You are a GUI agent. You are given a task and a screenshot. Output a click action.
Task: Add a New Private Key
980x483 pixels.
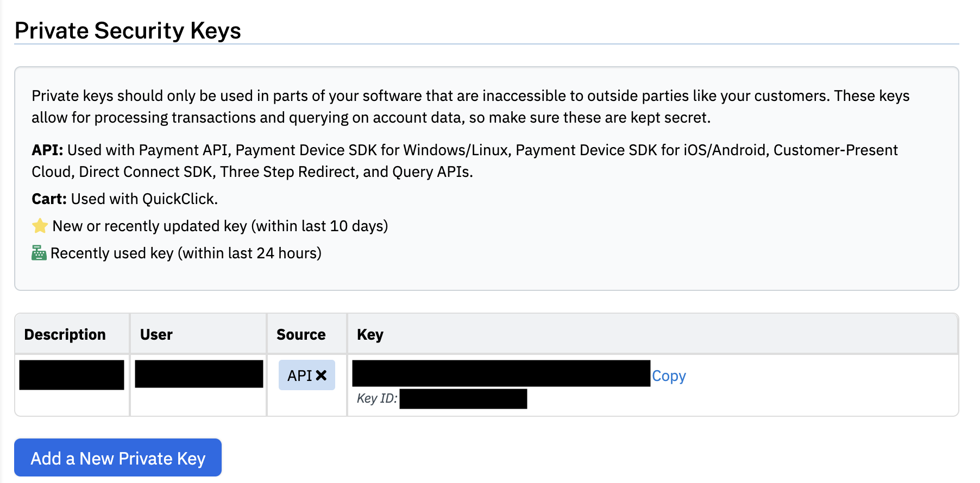click(118, 458)
